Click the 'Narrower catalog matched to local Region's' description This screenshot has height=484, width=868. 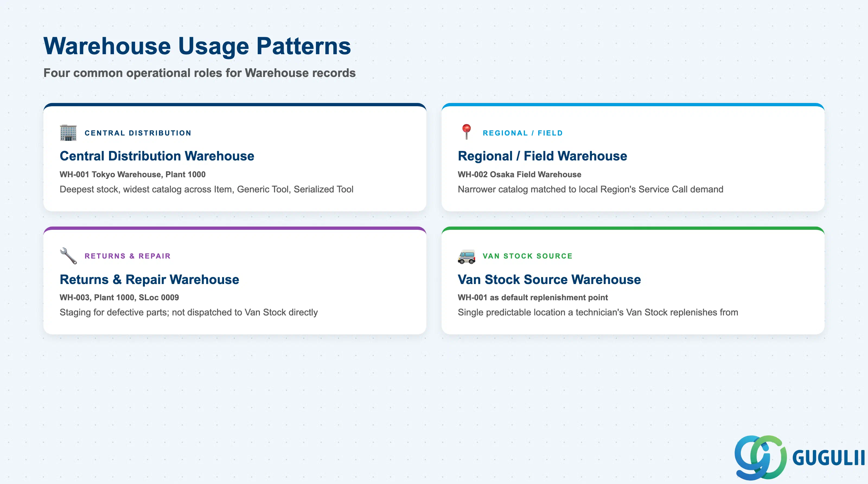(x=590, y=189)
